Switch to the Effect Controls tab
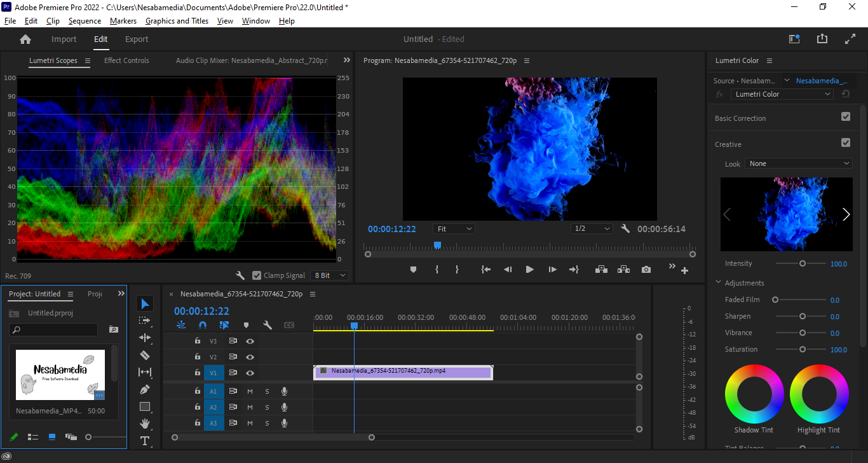Viewport: 868px width, 463px height. point(126,60)
